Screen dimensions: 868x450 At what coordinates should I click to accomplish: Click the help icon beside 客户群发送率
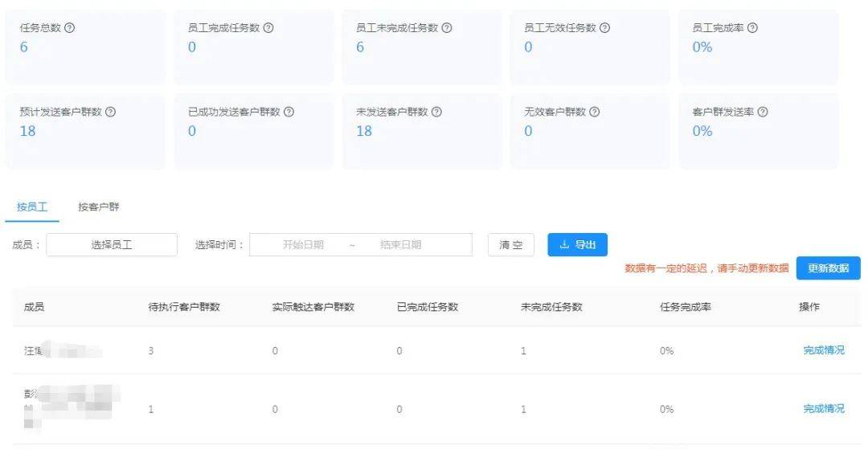click(762, 112)
